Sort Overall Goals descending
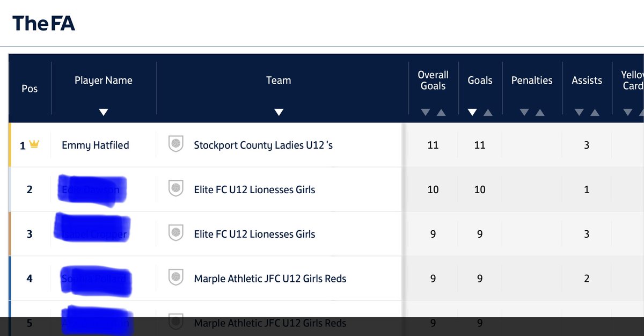 tap(426, 112)
